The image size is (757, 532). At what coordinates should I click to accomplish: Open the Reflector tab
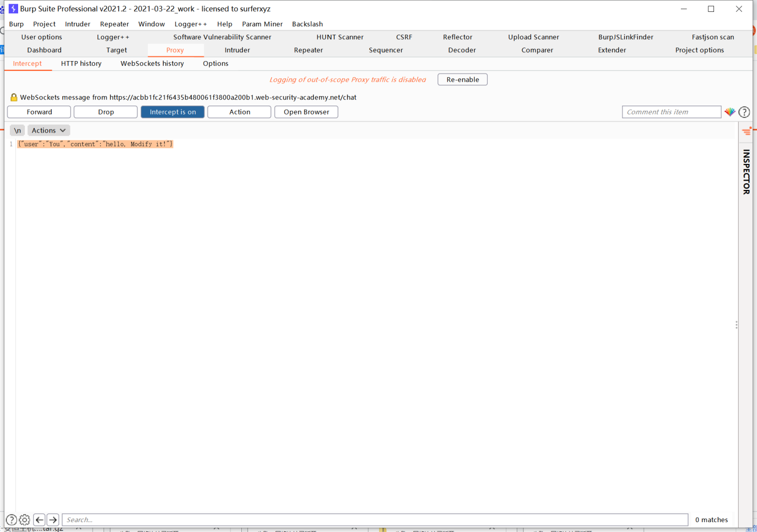(x=458, y=37)
